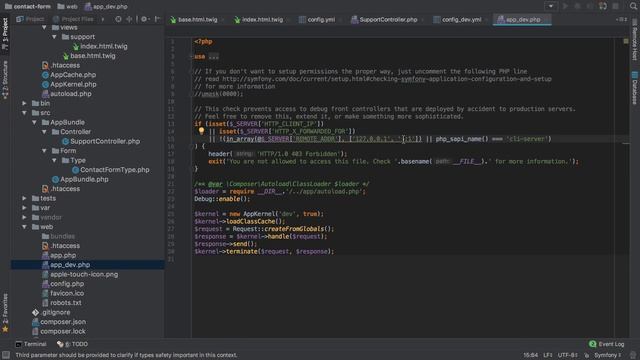Expand the tests folder

24,198
